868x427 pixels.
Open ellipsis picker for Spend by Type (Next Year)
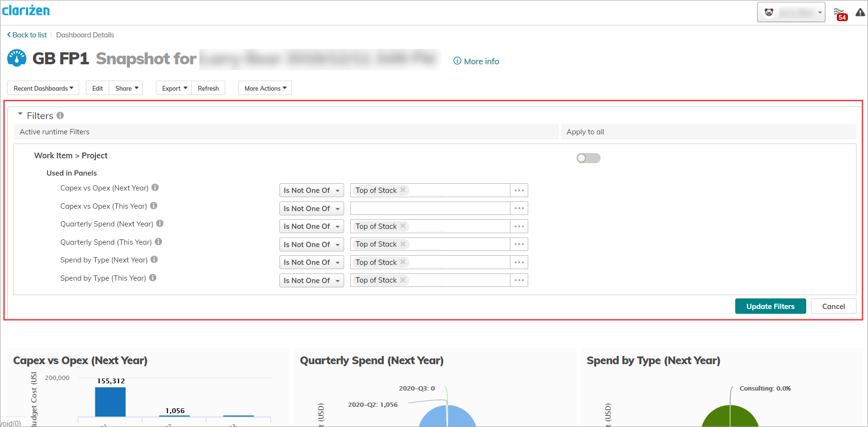coord(519,262)
